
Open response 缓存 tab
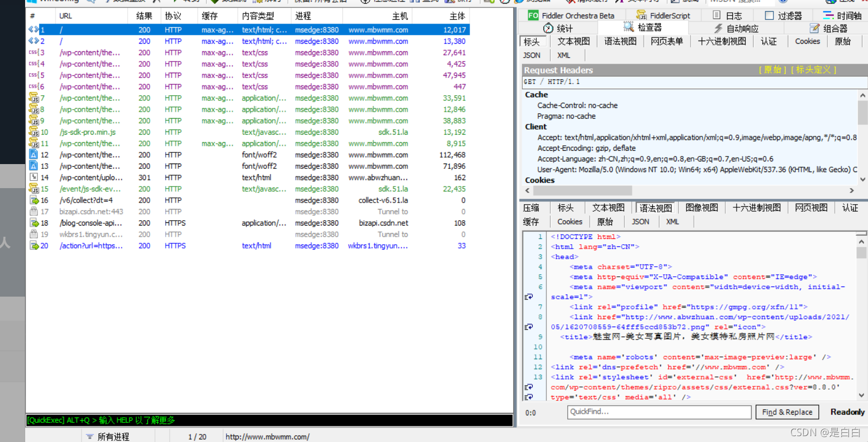pyautogui.click(x=531, y=221)
